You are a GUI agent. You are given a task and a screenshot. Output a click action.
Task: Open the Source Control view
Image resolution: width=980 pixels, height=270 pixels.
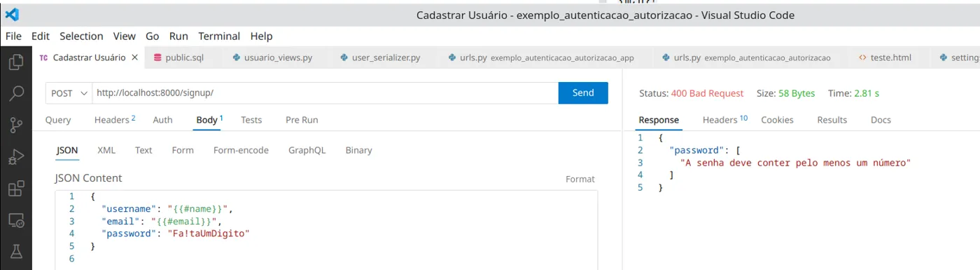(16, 126)
